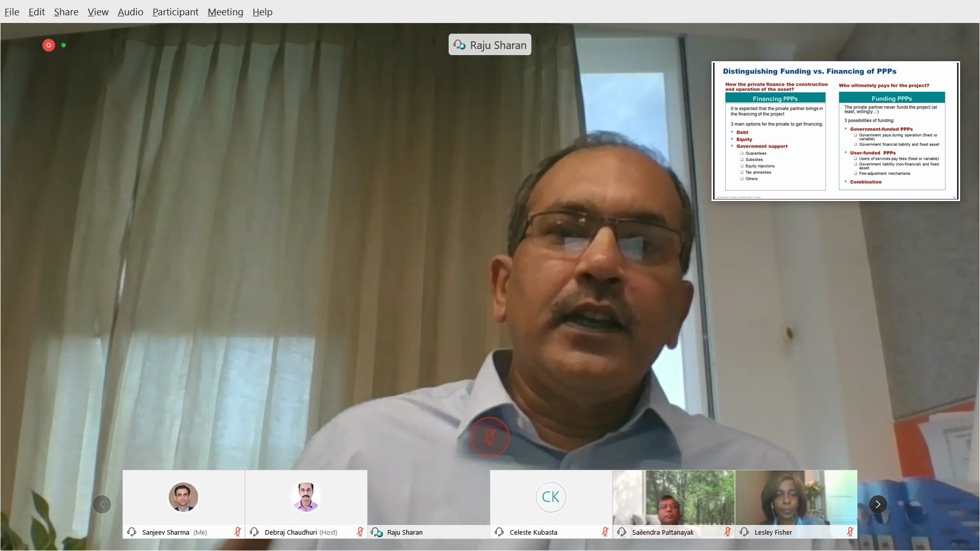980x551 pixels.
Task: Click the Funding PPPs header in slide
Action: coord(892,98)
